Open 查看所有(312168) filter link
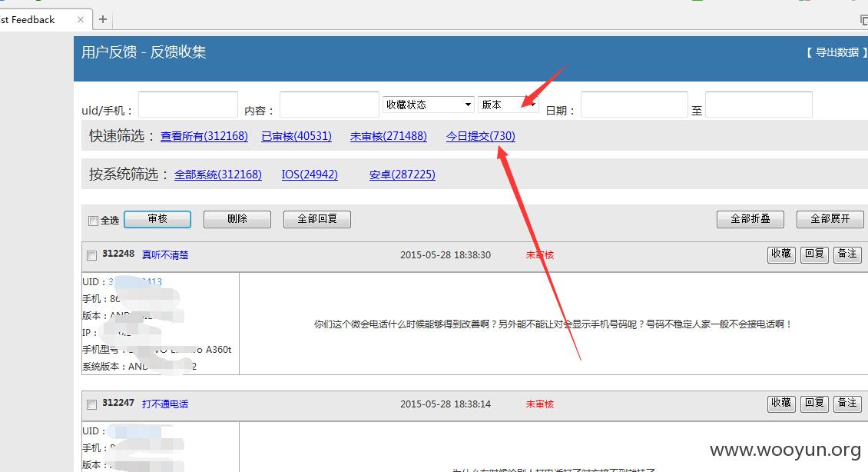This screenshot has height=472, width=868. [204, 136]
